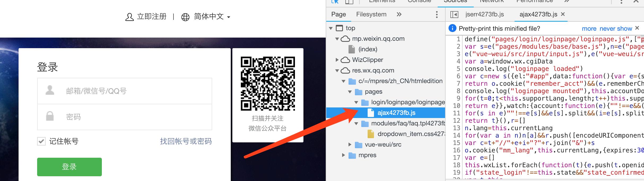The height and width of the screenshot is (181, 644).
Task: Focus the 密码 password field
Action: coord(125,117)
